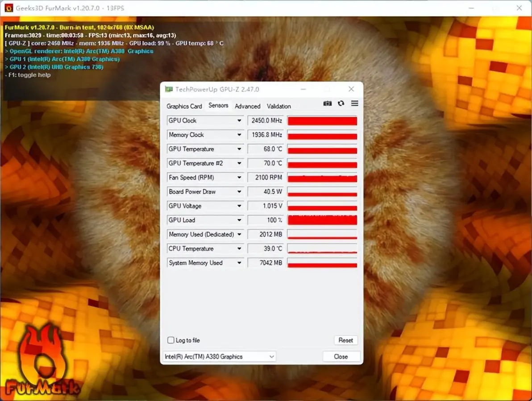Screen dimensions: 532x401
Task: Minimize the GPU-Z window
Action: point(303,89)
